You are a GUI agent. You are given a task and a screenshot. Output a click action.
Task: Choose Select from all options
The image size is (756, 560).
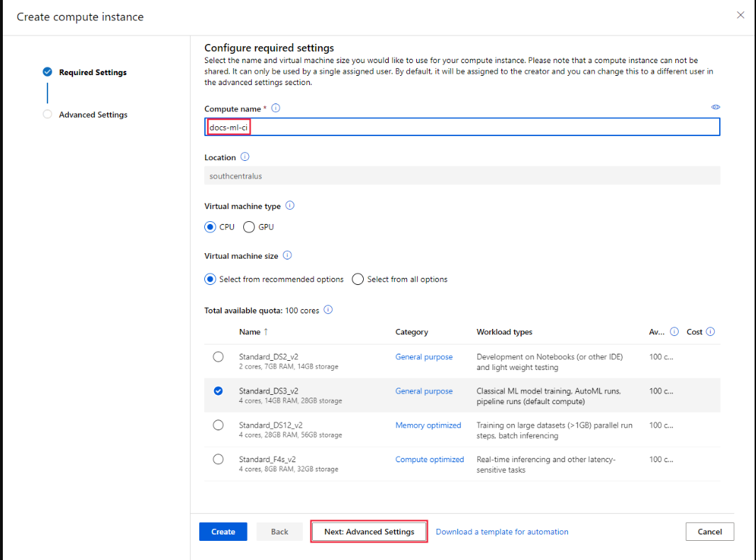click(x=357, y=279)
